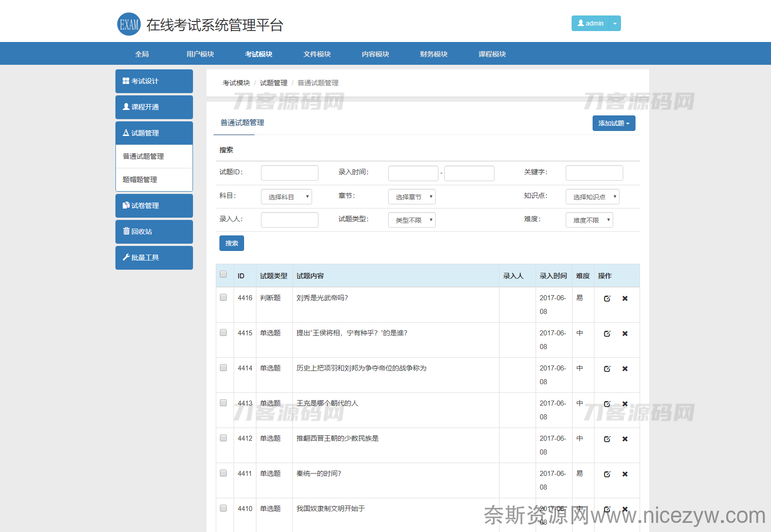Go to 用户模块 navigation tab
The width and height of the screenshot is (771, 532).
pyautogui.click(x=200, y=54)
